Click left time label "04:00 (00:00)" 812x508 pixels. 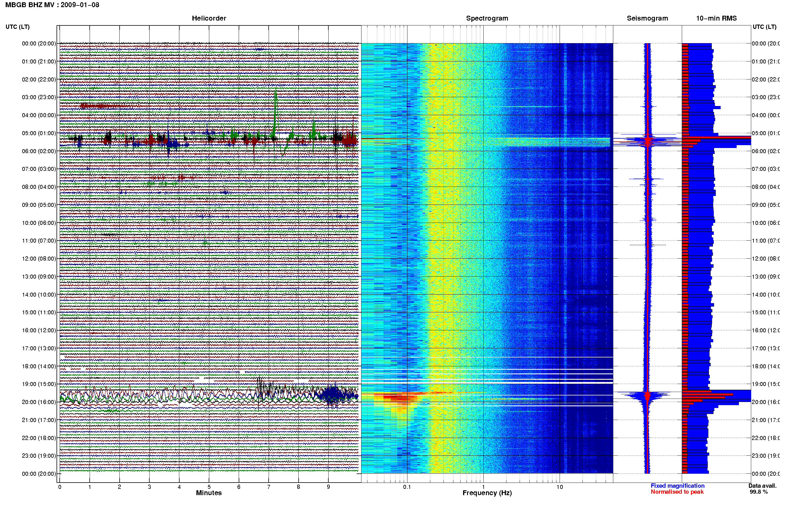click(x=39, y=115)
